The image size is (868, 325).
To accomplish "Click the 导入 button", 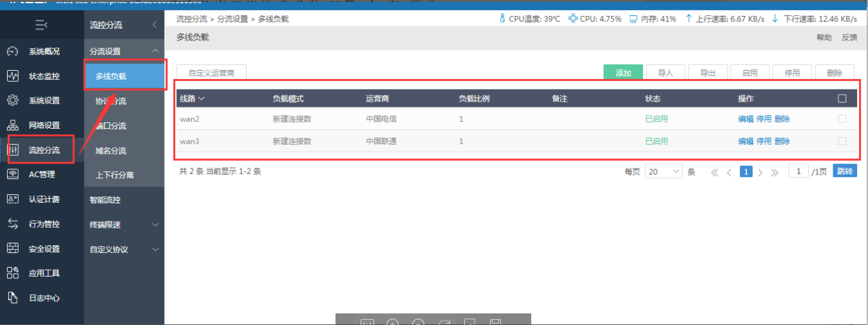I will pos(665,73).
